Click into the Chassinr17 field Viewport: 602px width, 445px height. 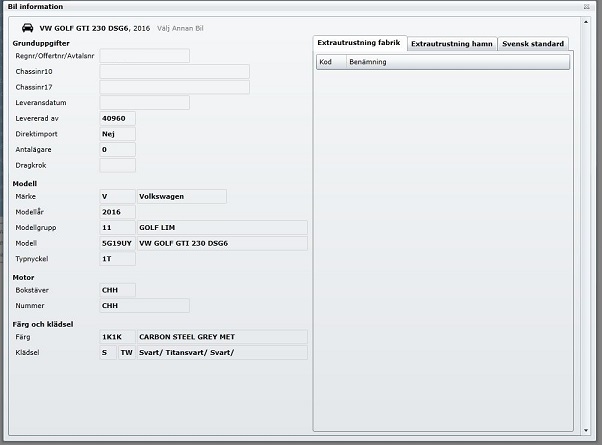click(174, 87)
